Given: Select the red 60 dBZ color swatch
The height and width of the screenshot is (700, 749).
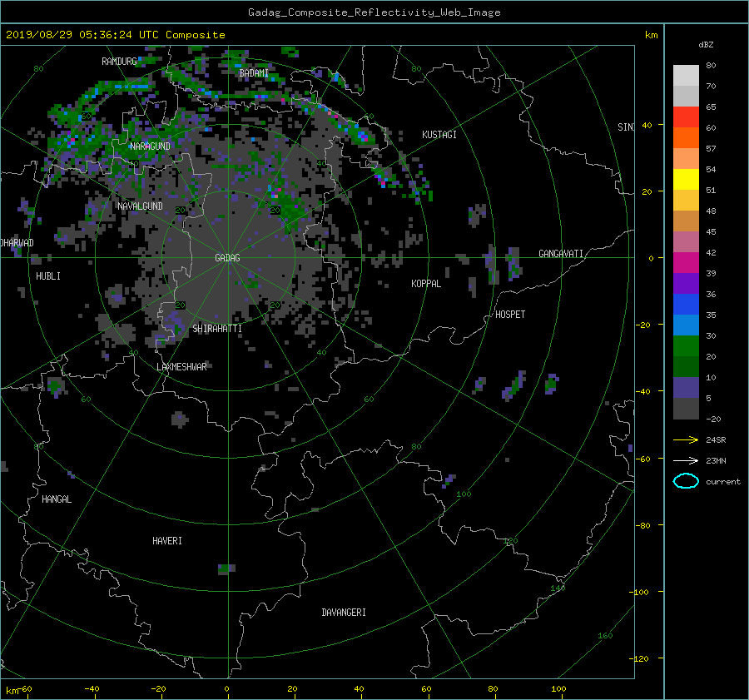Looking at the screenshot, I should click(x=686, y=117).
